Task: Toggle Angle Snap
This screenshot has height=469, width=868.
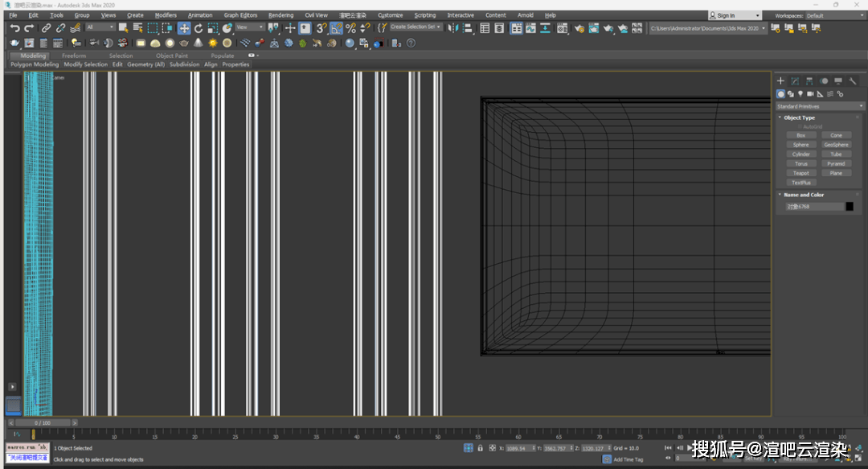Action: pyautogui.click(x=336, y=27)
